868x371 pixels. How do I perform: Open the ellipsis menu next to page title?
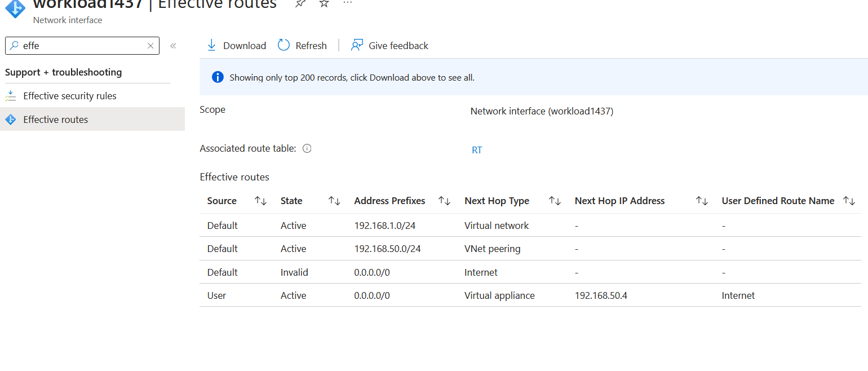(x=347, y=3)
